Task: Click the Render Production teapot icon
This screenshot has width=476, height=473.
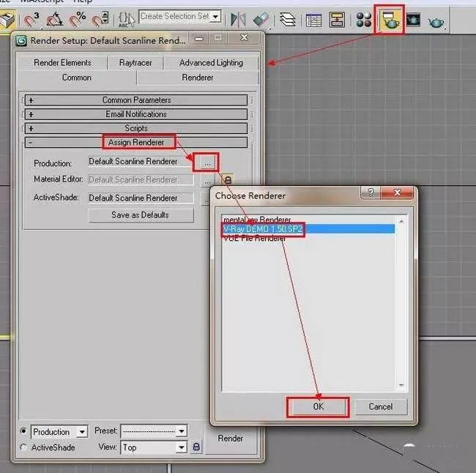Action: coord(436,21)
